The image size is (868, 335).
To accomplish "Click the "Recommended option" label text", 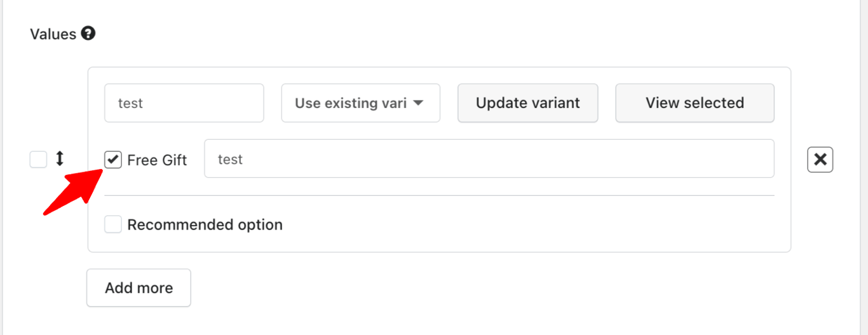I will [x=205, y=225].
